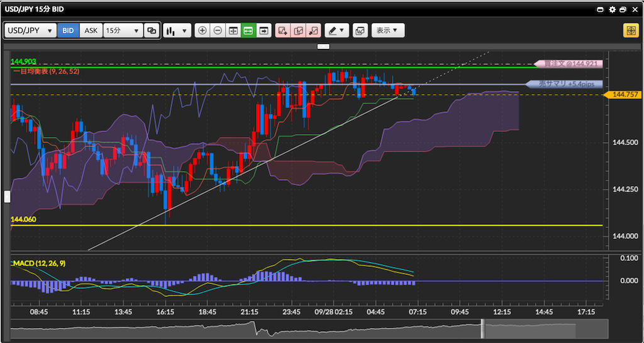Click the bottom overview mini-chart

tap(309, 329)
